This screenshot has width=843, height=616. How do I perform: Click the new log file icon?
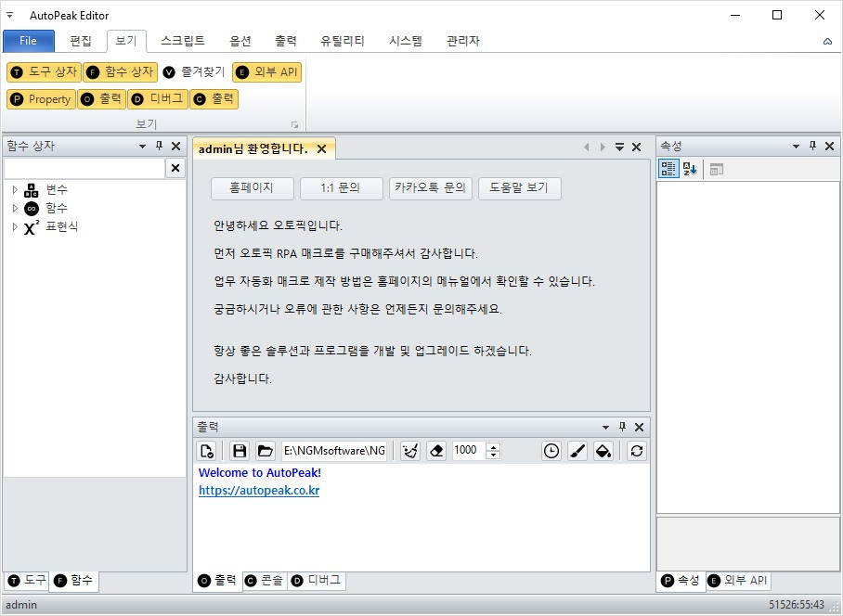tap(207, 451)
